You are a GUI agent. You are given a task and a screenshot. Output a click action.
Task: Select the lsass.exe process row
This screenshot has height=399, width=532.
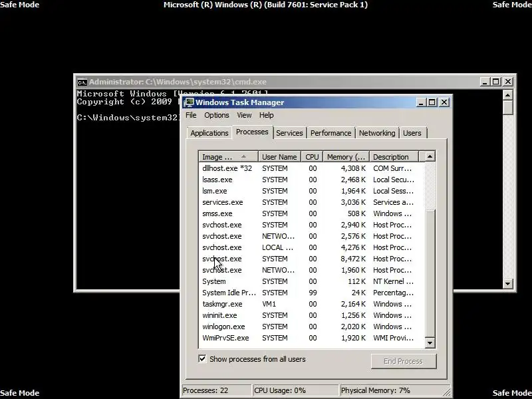click(x=311, y=180)
